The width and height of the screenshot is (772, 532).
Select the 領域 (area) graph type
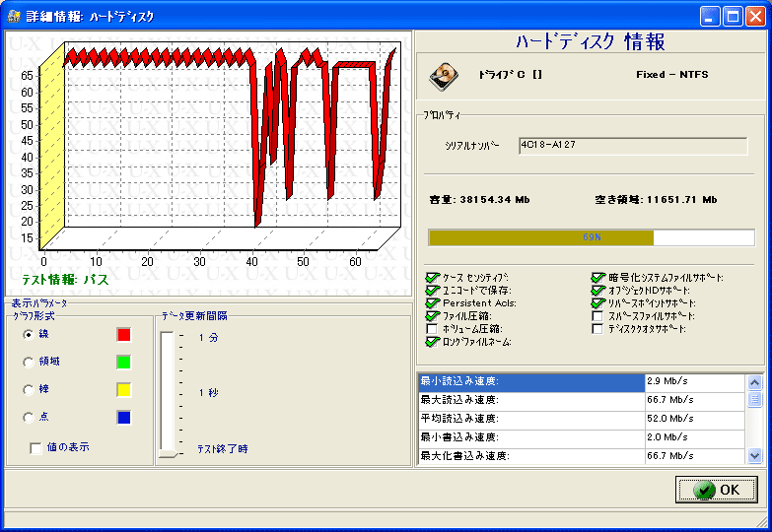(28, 363)
